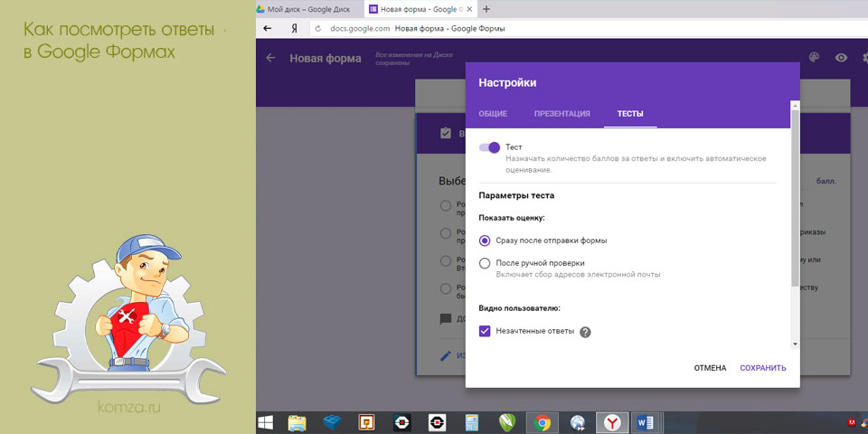The image size is (868, 434).
Task: Click the pencil edit icon in background form
Action: click(446, 356)
